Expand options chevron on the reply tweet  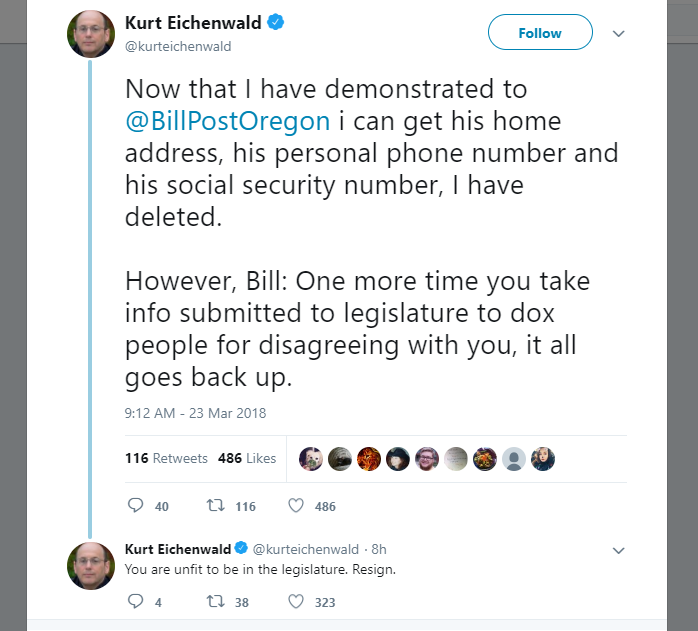[x=618, y=550]
